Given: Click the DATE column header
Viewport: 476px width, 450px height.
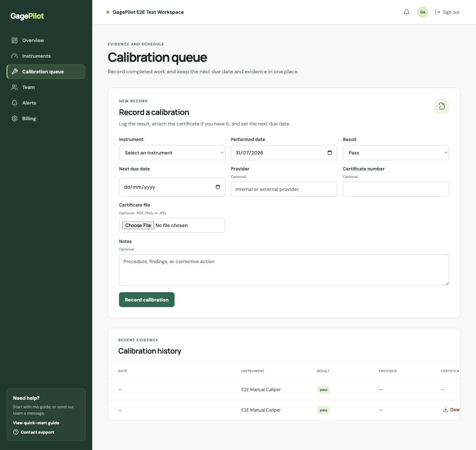Looking at the screenshot, I should pyautogui.click(x=123, y=371).
